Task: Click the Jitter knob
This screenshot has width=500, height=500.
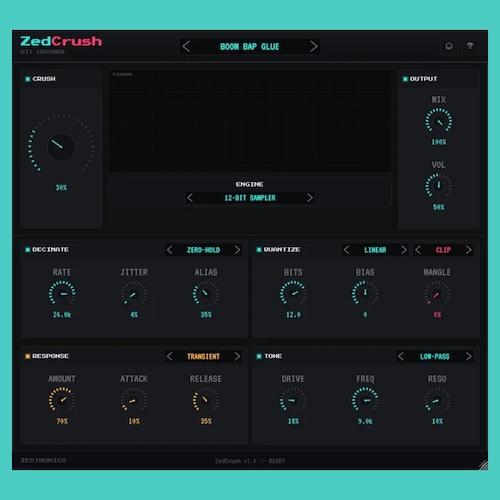Action: [x=134, y=293]
